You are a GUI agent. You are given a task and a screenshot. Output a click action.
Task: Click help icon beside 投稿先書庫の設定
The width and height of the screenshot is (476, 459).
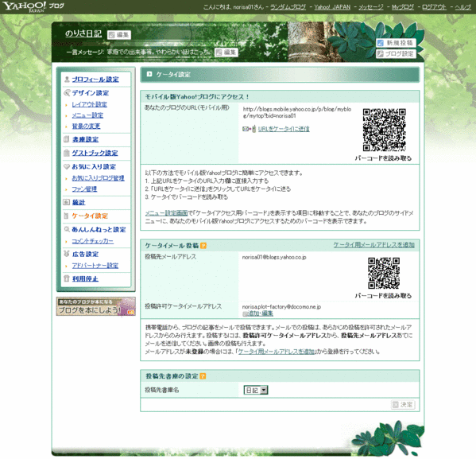(x=203, y=376)
